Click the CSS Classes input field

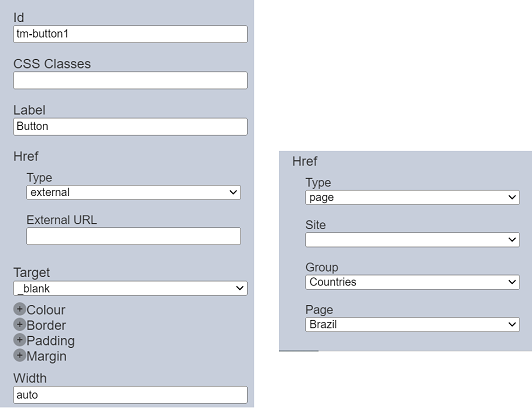pos(130,80)
